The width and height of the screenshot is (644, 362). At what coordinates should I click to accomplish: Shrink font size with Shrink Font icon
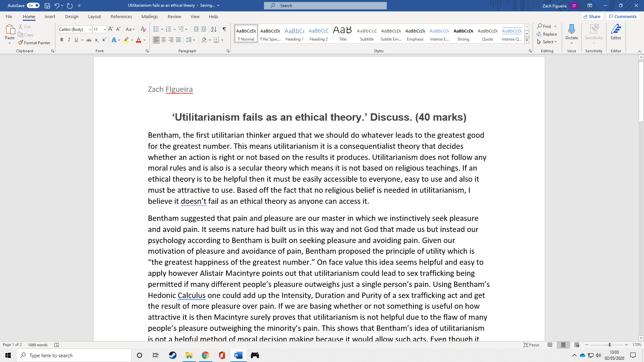(x=118, y=29)
